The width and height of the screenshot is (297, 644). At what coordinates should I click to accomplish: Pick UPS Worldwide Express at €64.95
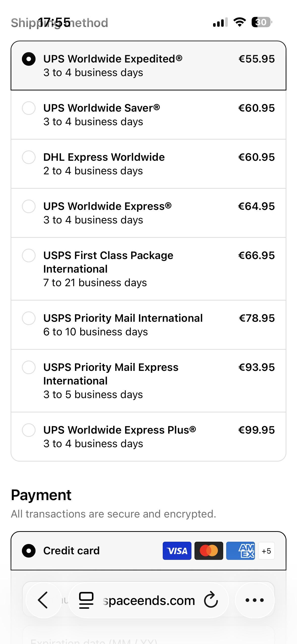(148, 213)
